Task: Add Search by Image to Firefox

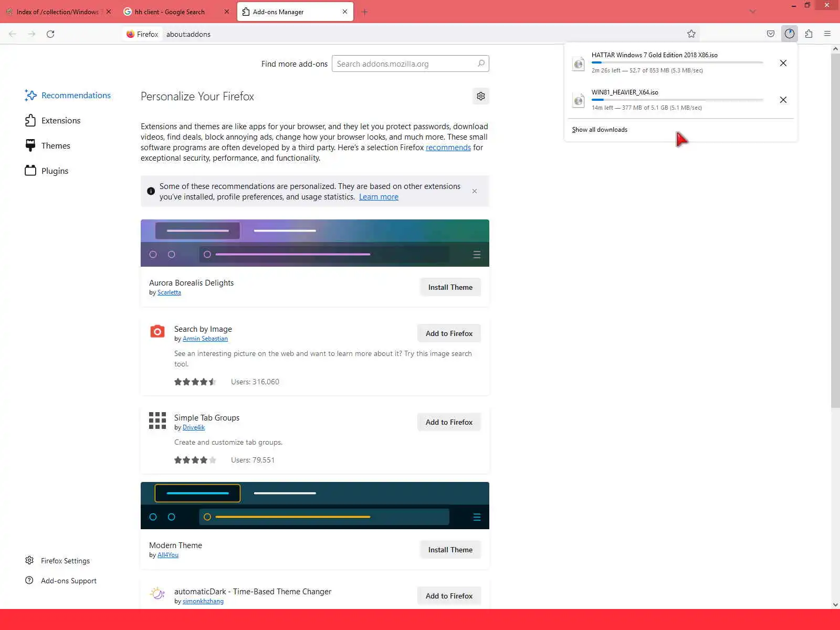Action: [x=449, y=333]
